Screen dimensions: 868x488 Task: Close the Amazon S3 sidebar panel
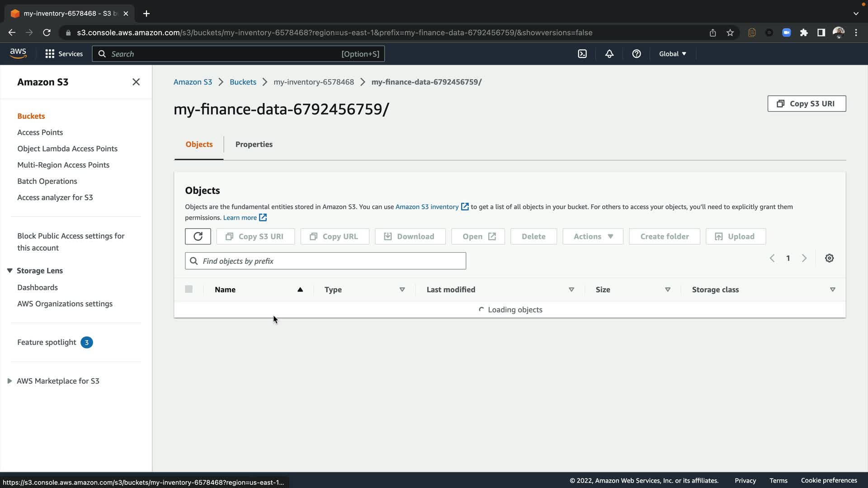(x=136, y=82)
